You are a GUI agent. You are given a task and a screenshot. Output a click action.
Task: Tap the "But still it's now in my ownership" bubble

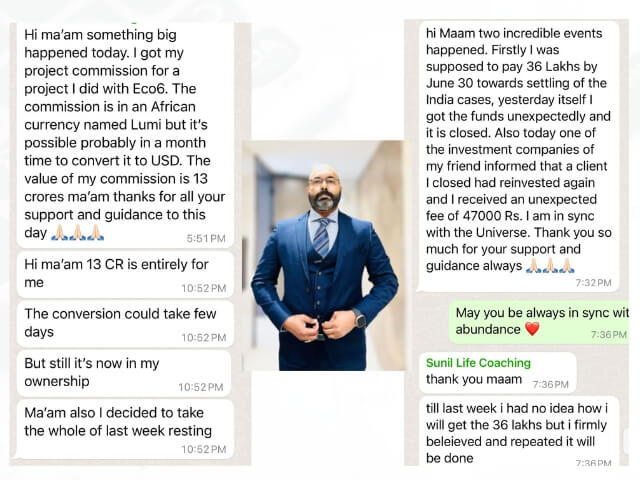point(124,373)
